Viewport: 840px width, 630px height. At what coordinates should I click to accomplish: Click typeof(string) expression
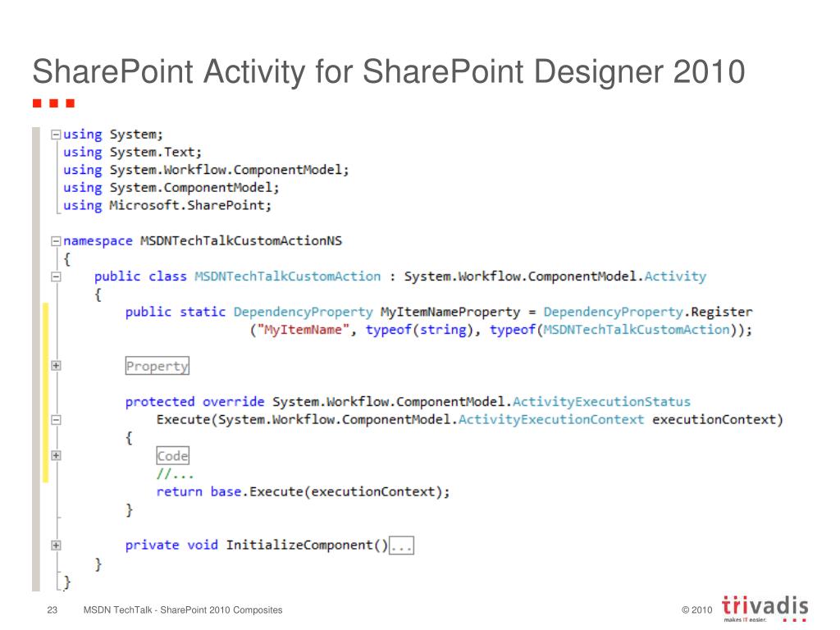pos(419,330)
